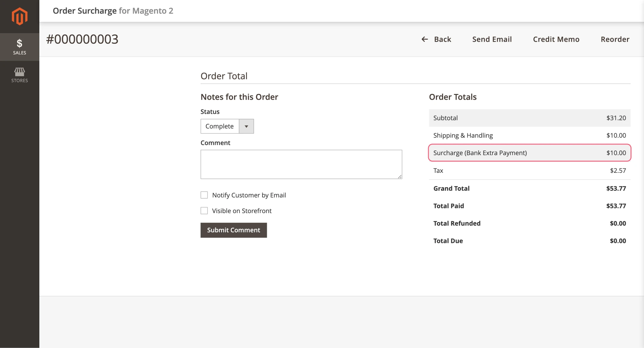Screen dimensions: 644x348
Task: Click the Magento logo icon
Action: pyautogui.click(x=20, y=16)
